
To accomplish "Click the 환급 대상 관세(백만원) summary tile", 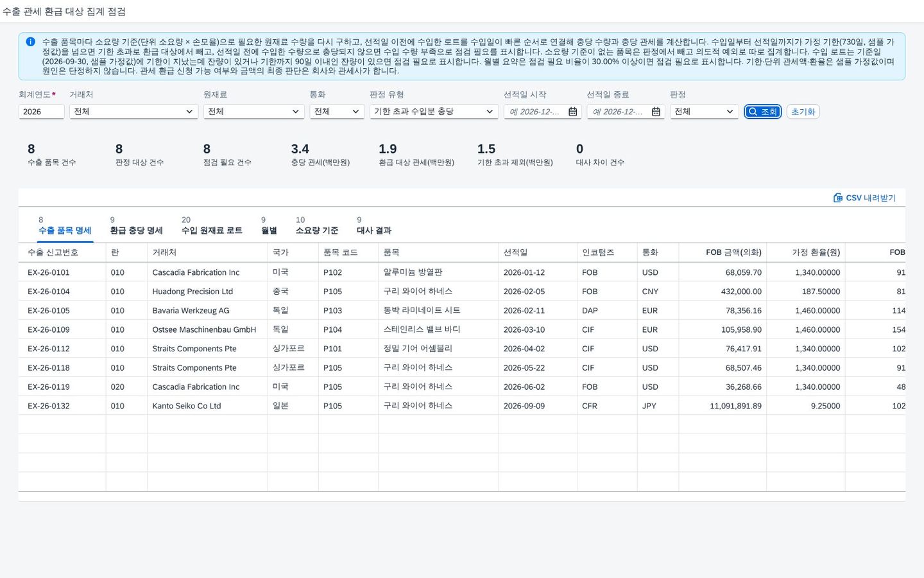I will 416,155.
